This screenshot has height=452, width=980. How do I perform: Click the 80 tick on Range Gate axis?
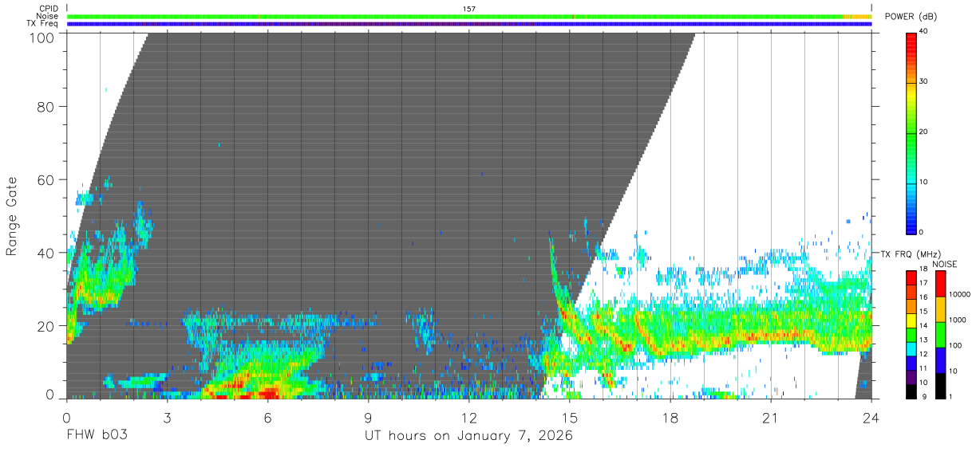tap(46, 106)
